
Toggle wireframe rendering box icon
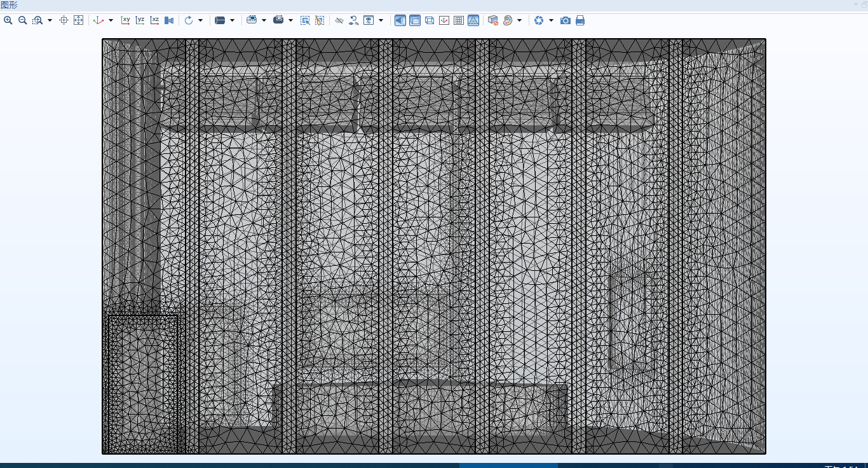coord(430,20)
